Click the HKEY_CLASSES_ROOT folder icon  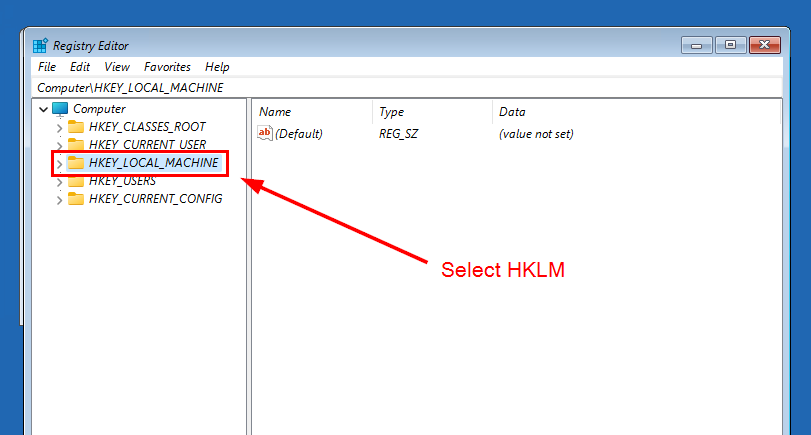(x=76, y=127)
